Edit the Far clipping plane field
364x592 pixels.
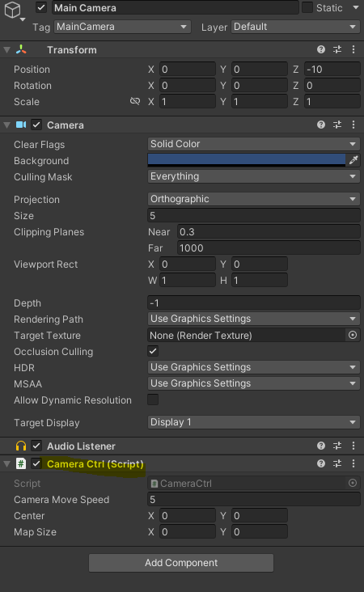[x=269, y=248]
